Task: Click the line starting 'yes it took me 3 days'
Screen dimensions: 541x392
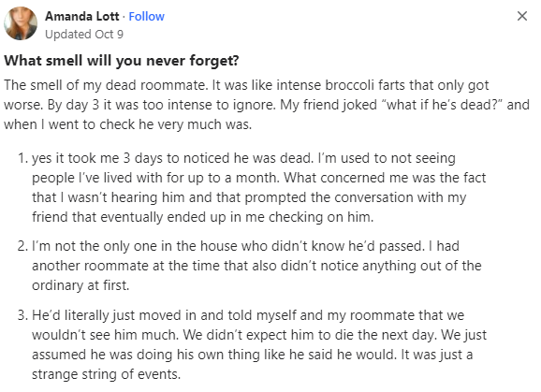Action: [243, 158]
